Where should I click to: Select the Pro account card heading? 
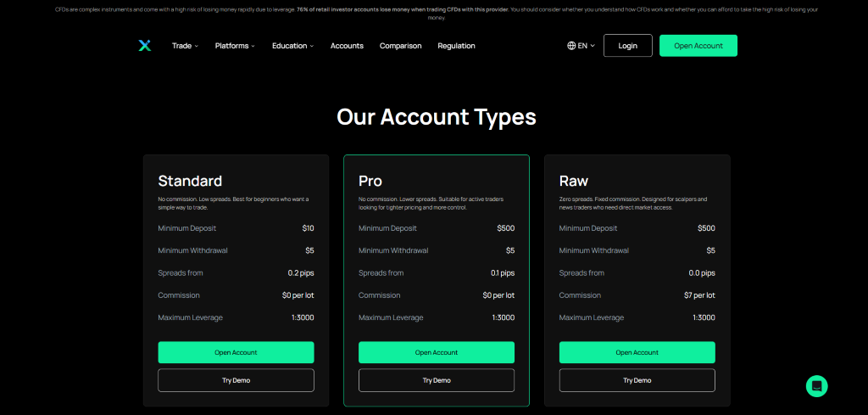(370, 181)
